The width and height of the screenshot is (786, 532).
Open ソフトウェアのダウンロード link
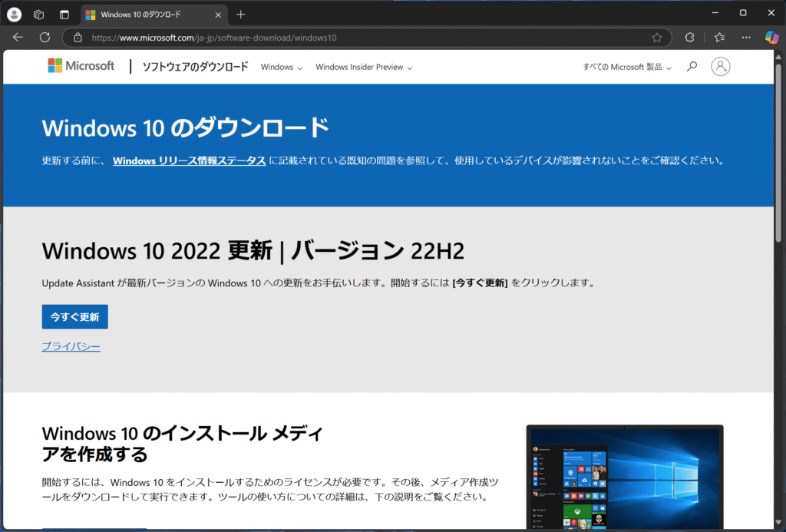click(195, 67)
